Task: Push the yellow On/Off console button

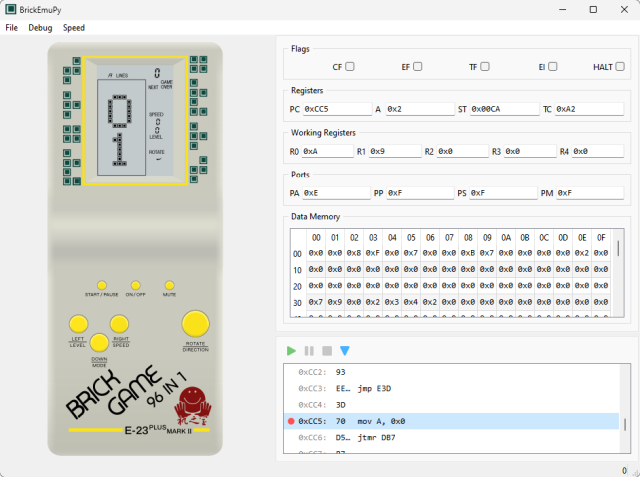Action: [136, 285]
